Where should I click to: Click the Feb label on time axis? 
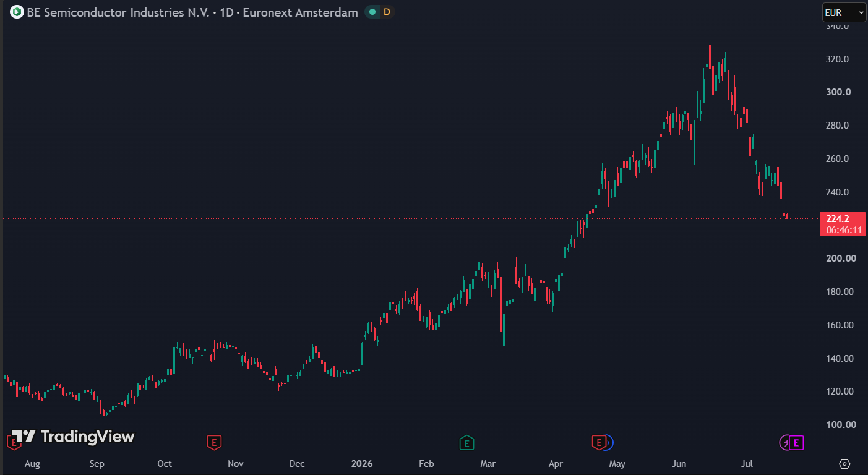pyautogui.click(x=426, y=464)
